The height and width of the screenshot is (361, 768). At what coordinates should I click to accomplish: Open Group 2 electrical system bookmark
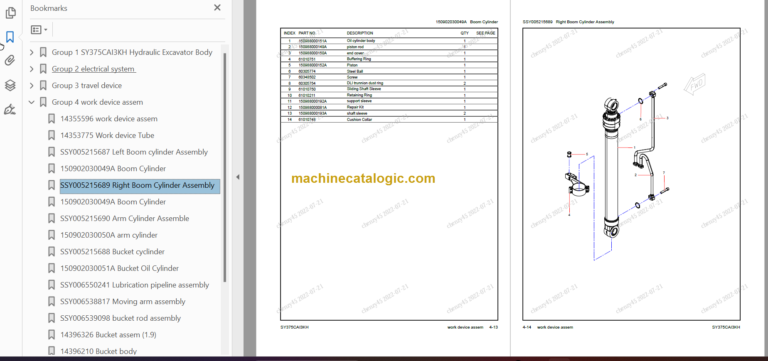[x=93, y=69]
